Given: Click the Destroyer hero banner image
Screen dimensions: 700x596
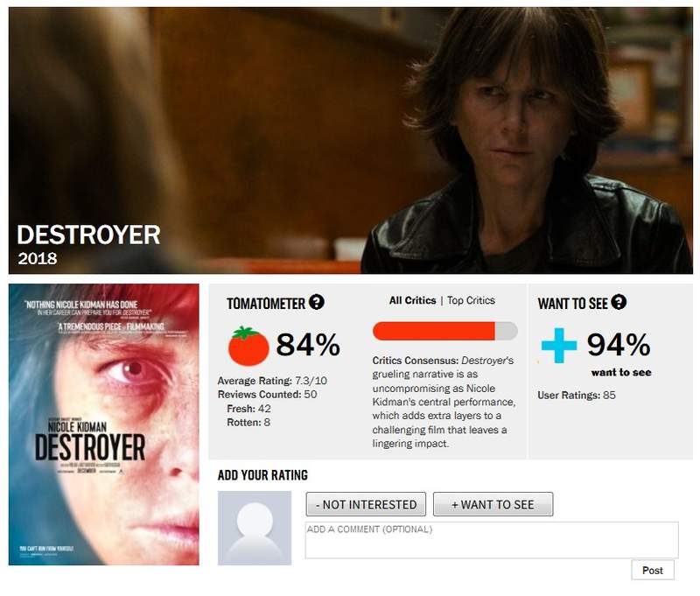Looking at the screenshot, I should 351,140.
